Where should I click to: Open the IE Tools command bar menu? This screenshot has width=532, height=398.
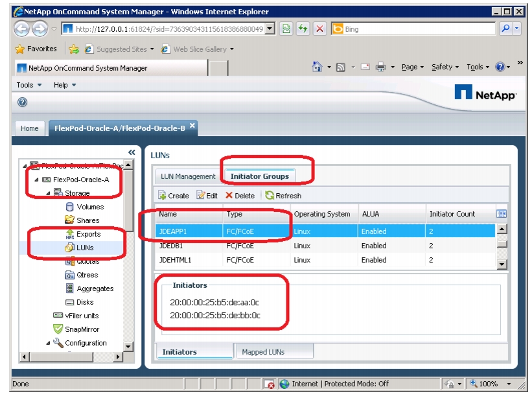click(478, 67)
